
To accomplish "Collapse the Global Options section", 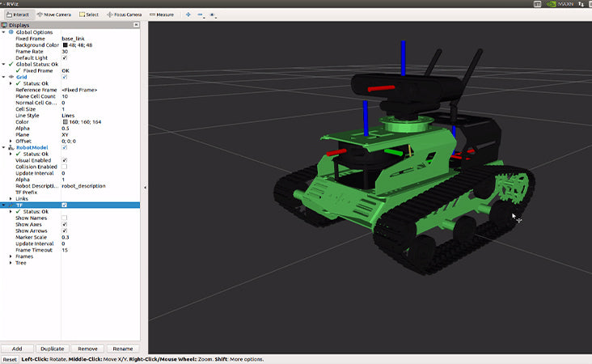I will 4,32.
